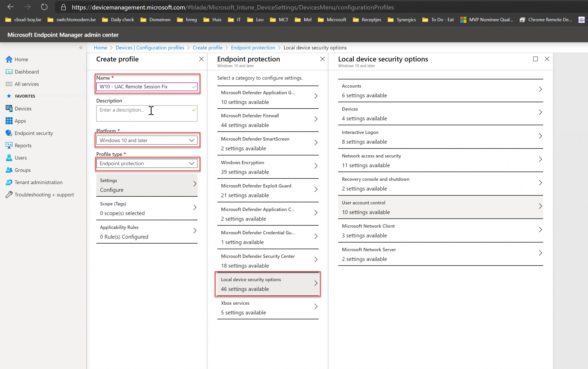The image size is (588, 369).
Task: Close the Create profile blade
Action: point(201,59)
